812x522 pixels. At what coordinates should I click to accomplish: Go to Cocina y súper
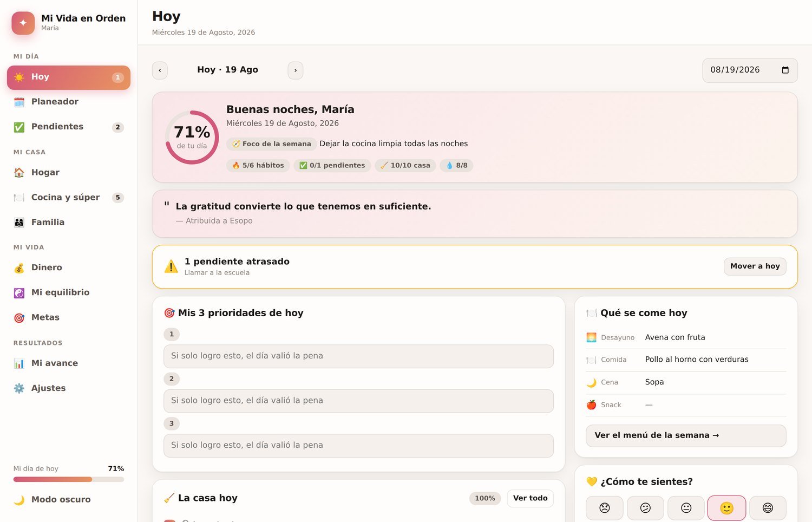click(69, 198)
